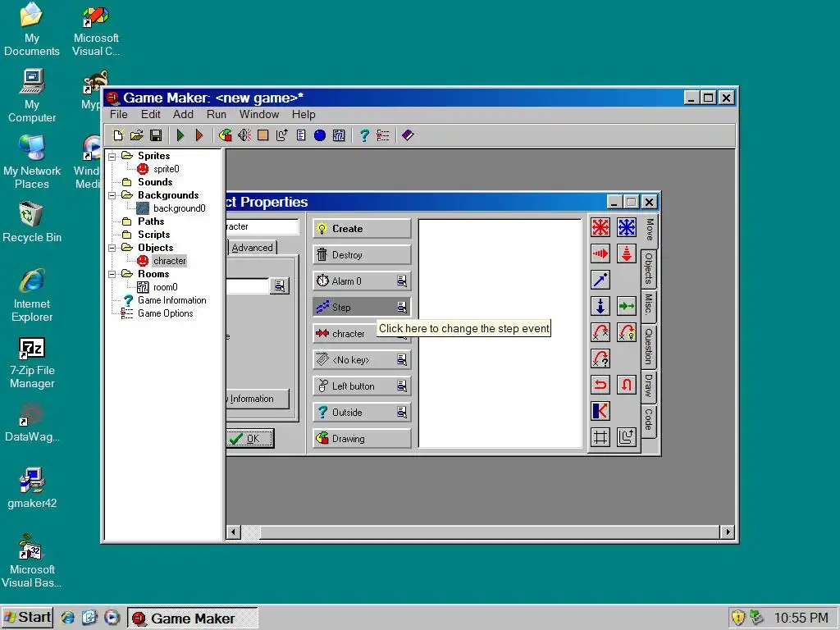Image resolution: width=840 pixels, height=630 pixels.
Task: Collapse the Rooms tree folder
Action: coord(112,274)
